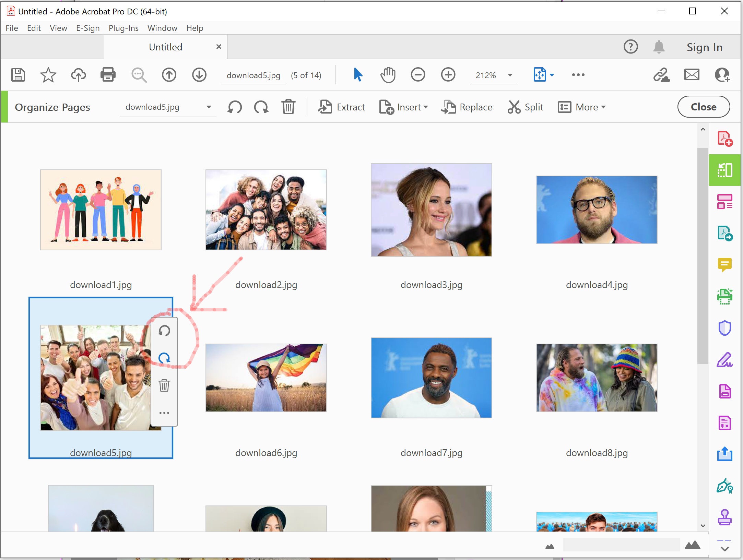Toggle the rotate counterclockwise for selected page
The image size is (743, 560).
coord(165,330)
